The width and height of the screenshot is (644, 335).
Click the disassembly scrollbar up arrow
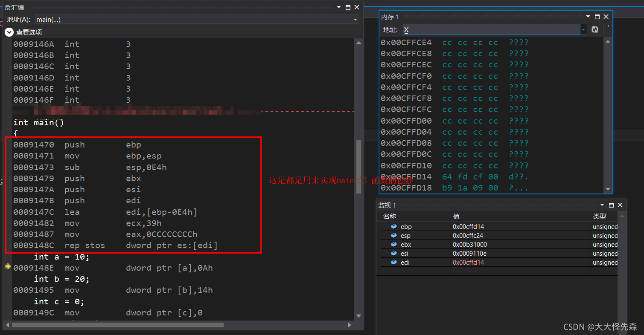(x=358, y=43)
